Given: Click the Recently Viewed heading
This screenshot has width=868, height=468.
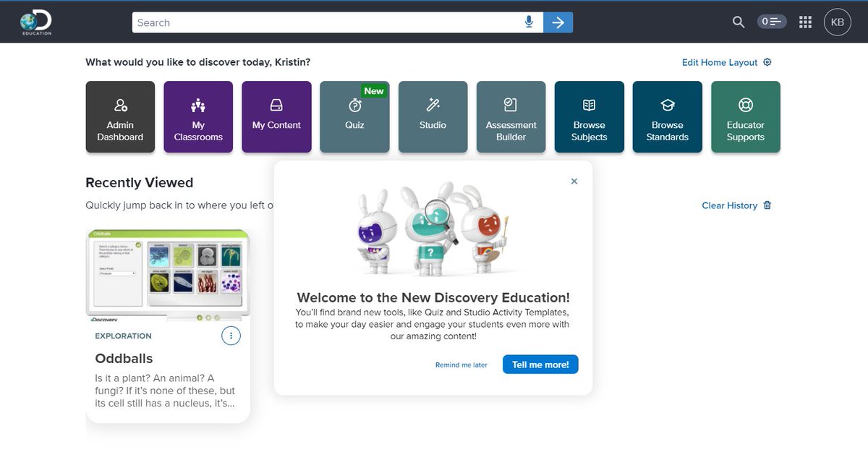Looking at the screenshot, I should [140, 182].
